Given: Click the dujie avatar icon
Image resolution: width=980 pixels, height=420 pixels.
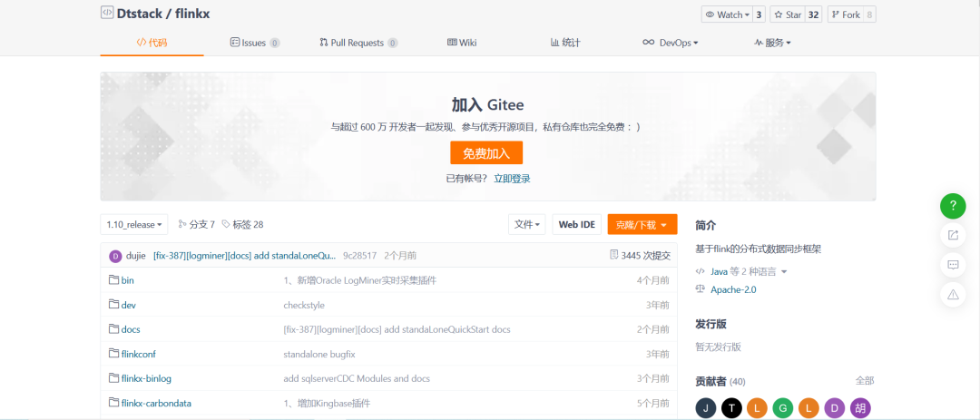Looking at the screenshot, I should (x=115, y=256).
